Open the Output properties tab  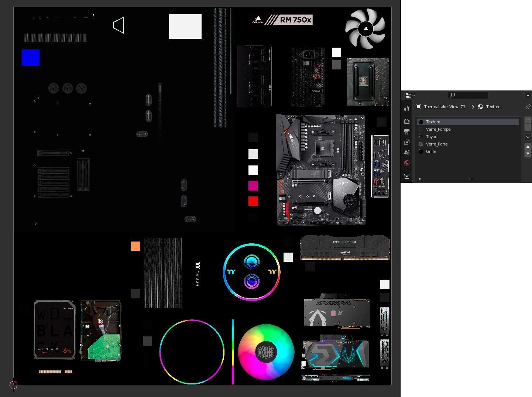407,131
